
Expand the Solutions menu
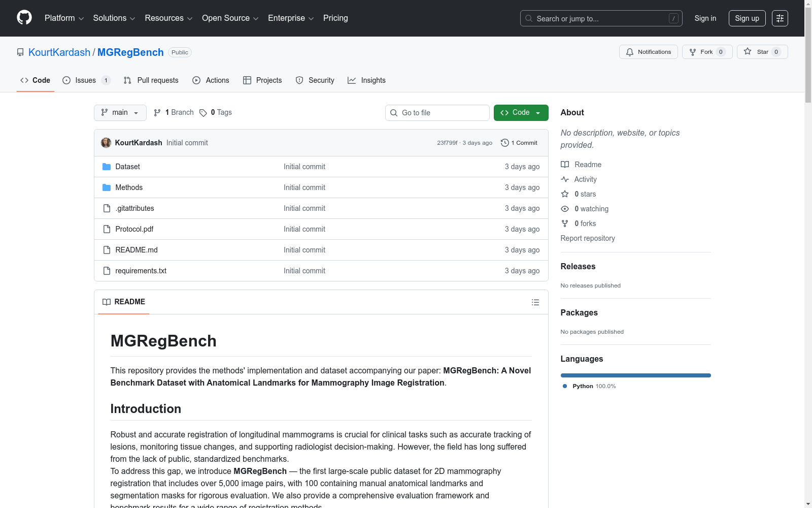pos(114,18)
